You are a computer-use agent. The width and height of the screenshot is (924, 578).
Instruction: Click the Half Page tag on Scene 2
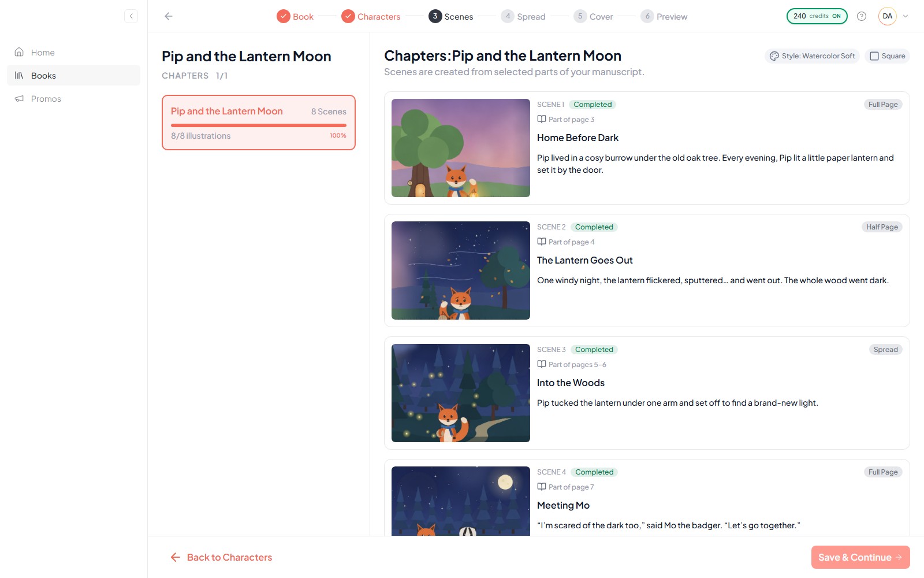882,227
